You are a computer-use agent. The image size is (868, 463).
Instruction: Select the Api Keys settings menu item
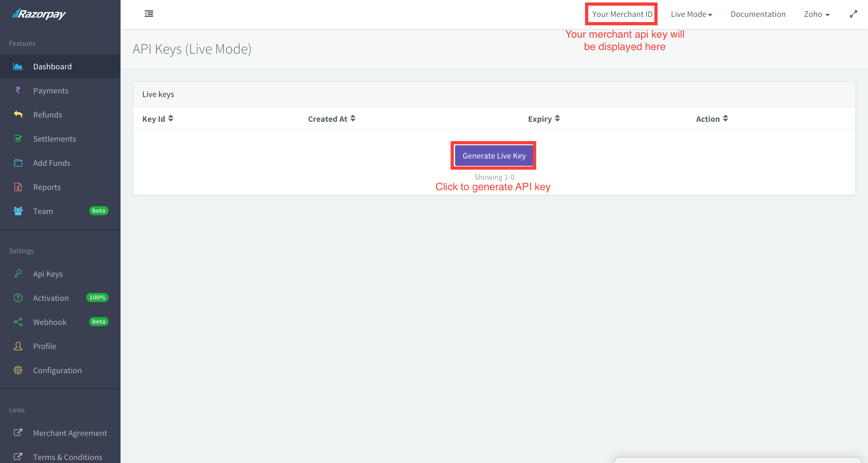point(48,273)
